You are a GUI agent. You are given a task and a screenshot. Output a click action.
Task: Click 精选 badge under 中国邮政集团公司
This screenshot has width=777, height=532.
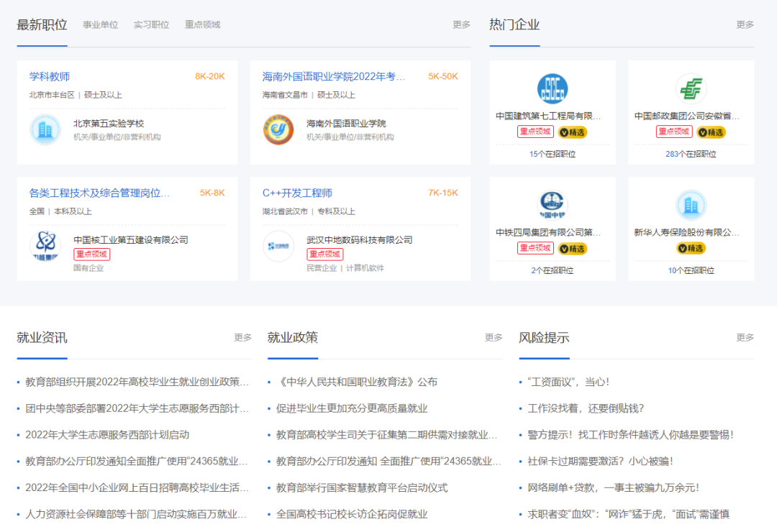point(711,132)
